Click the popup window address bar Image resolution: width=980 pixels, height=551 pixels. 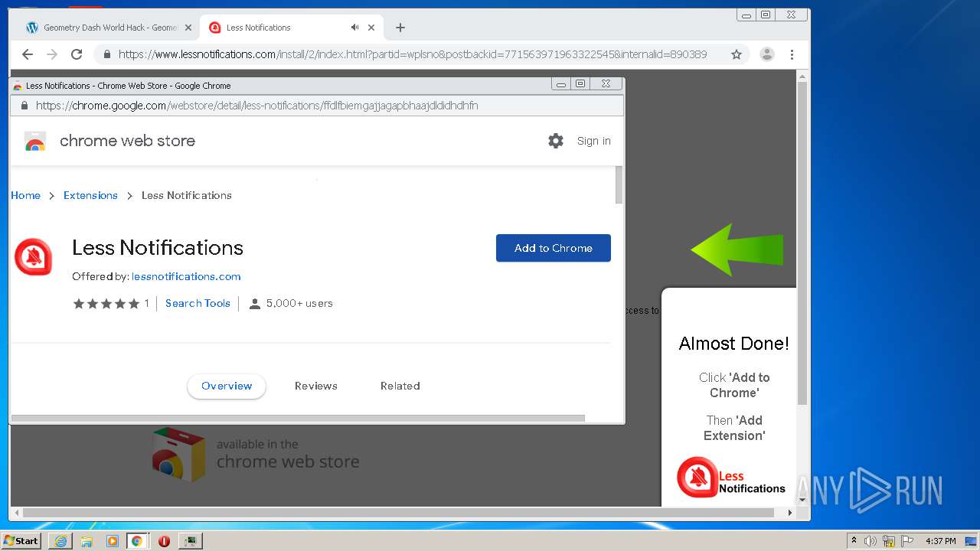click(x=317, y=106)
